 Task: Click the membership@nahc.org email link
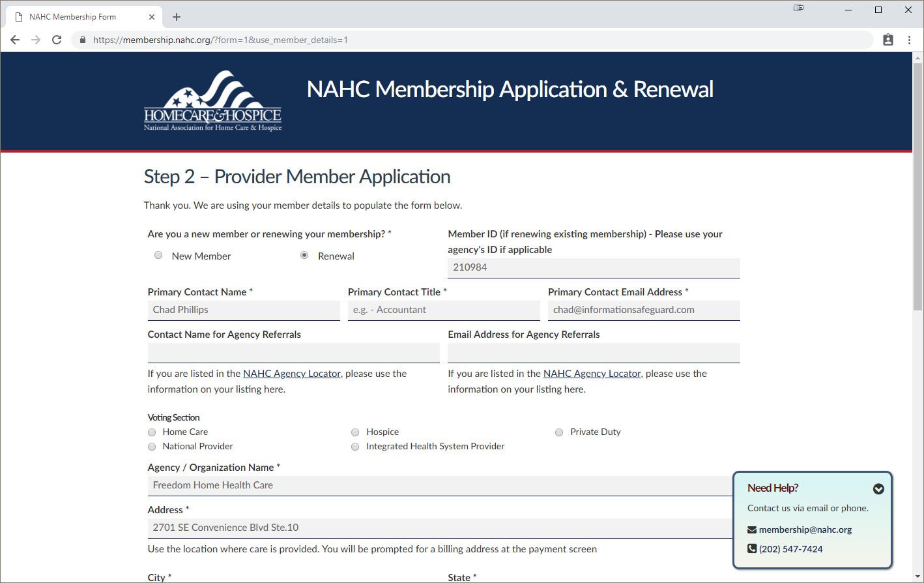(x=805, y=530)
